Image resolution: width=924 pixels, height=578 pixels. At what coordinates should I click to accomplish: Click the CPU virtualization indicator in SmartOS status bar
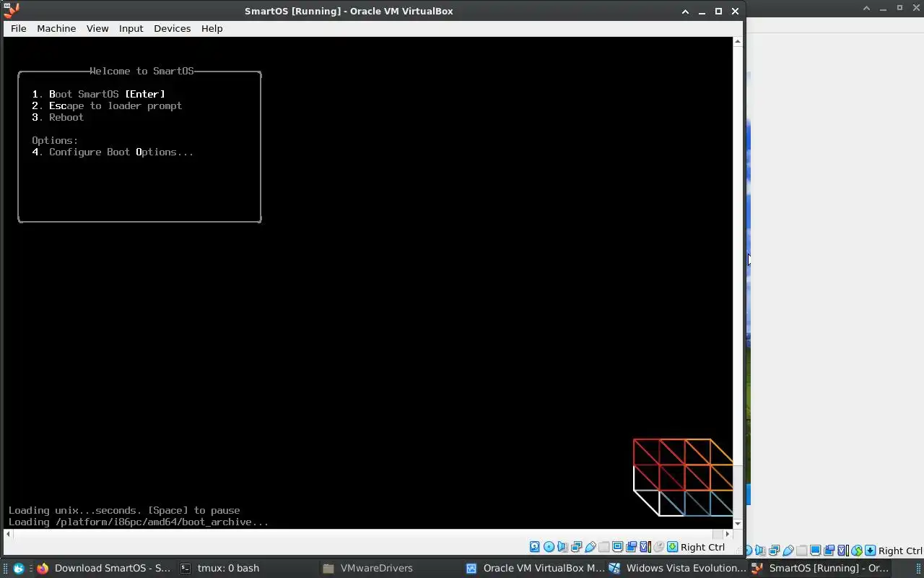645,547
